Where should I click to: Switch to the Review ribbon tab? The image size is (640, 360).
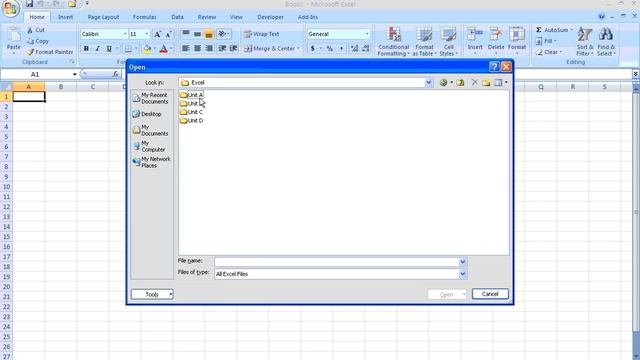207,17
